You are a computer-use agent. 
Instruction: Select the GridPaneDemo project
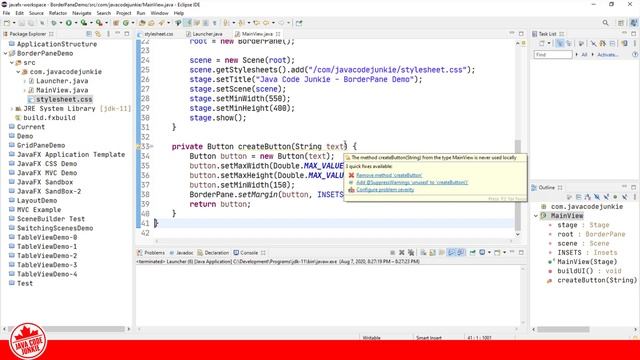point(41,145)
